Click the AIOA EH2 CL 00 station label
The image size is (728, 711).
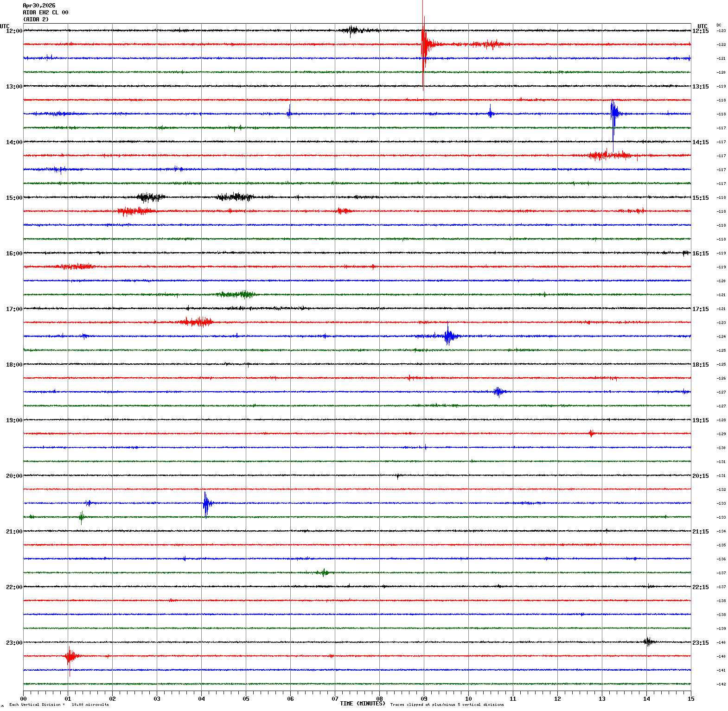pyautogui.click(x=45, y=13)
